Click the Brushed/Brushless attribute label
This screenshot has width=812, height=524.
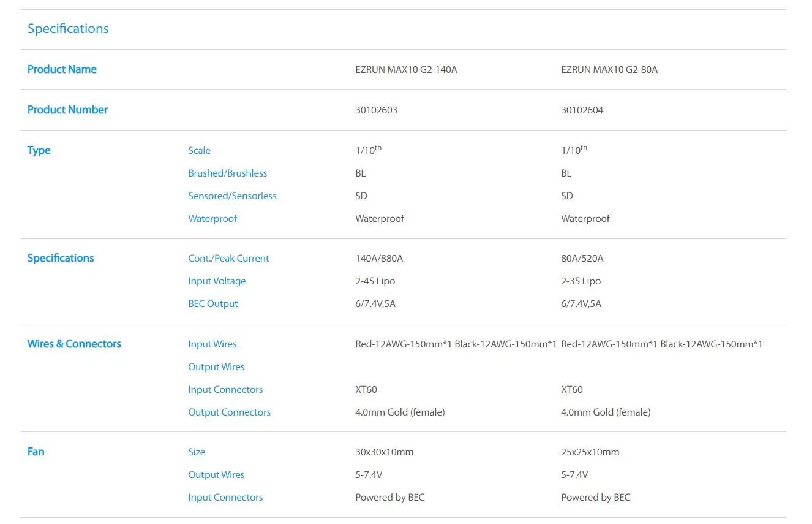coord(228,173)
